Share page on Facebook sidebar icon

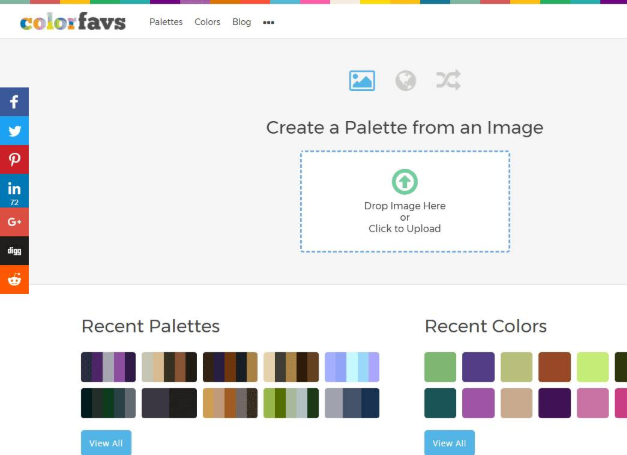[x=14, y=102]
